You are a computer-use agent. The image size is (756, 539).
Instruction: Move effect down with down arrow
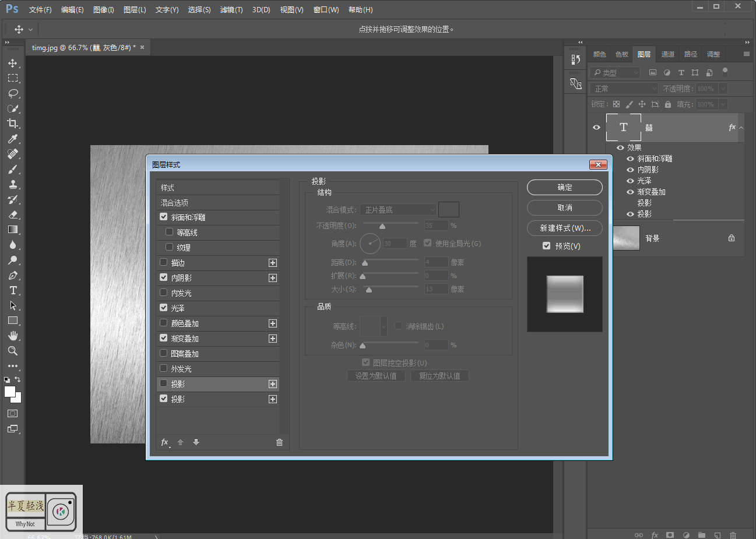click(x=196, y=442)
